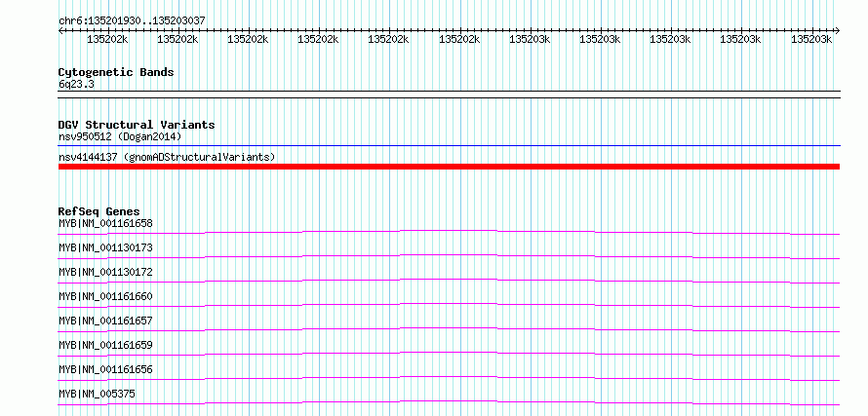Viewport: 868px width, 416px height.
Task: Click the RefSeq Genes track title
Action: (x=99, y=211)
